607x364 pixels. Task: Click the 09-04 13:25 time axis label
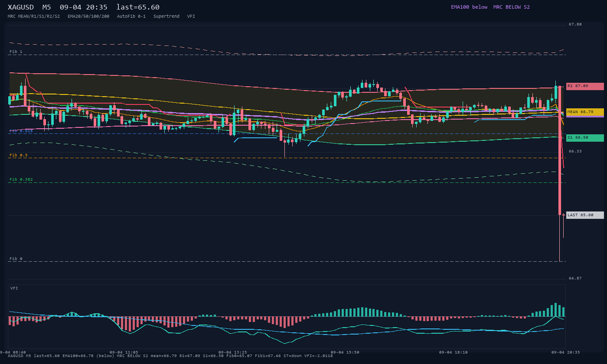click(x=233, y=352)
